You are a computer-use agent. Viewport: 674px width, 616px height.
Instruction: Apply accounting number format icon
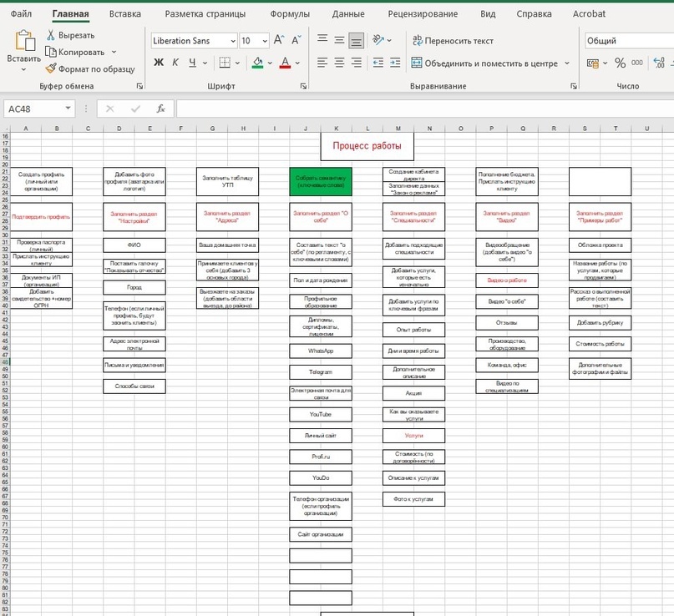pos(593,63)
